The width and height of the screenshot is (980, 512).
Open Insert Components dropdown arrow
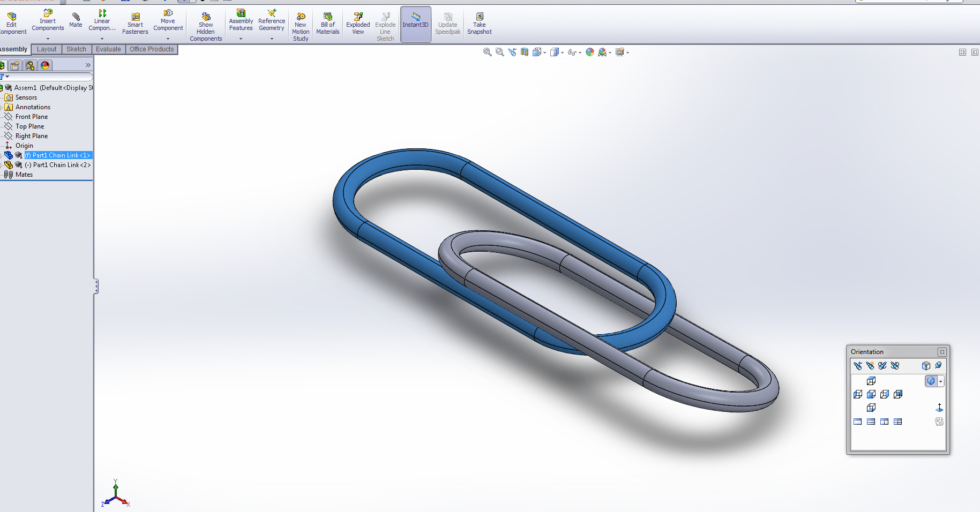point(48,39)
